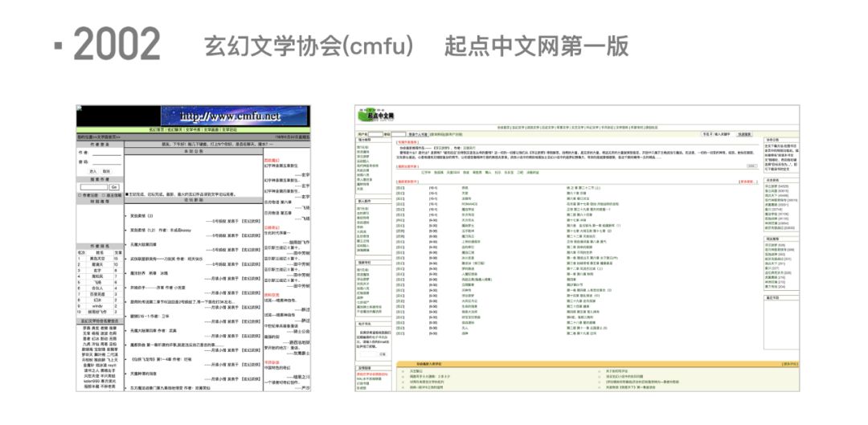868x425 pixels.
Task: Focus the 输入关键字 search box on Qidian
Action: tap(723, 134)
